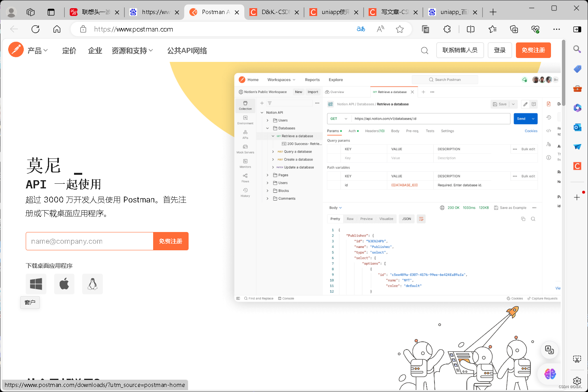The width and height of the screenshot is (588, 392).
Task: Click the browser back arrow
Action: coord(14,29)
